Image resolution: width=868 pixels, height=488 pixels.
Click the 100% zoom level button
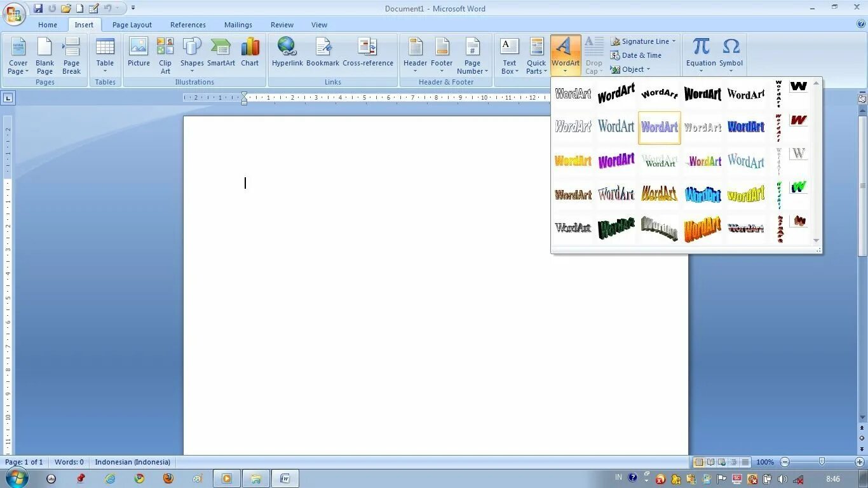pos(765,462)
